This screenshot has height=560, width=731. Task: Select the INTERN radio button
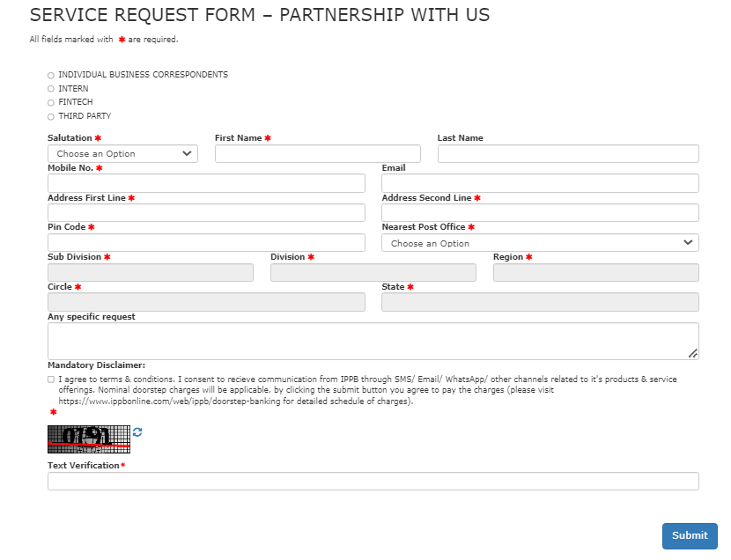[50, 88]
